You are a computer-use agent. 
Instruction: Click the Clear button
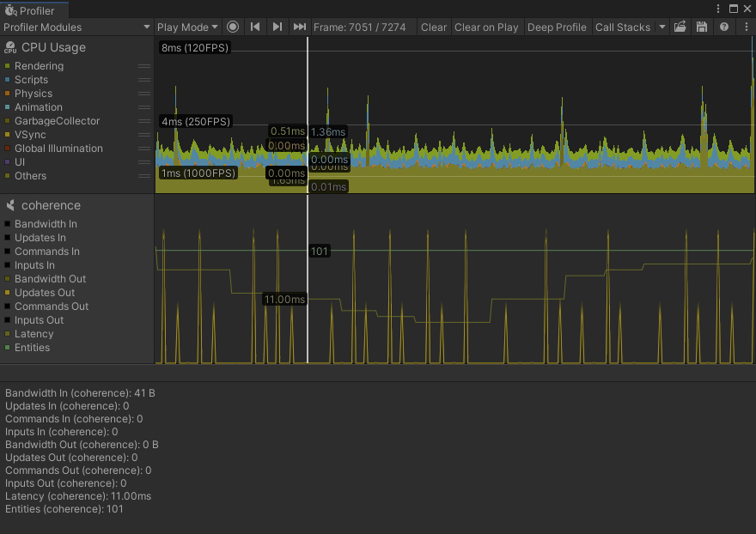pyautogui.click(x=434, y=27)
